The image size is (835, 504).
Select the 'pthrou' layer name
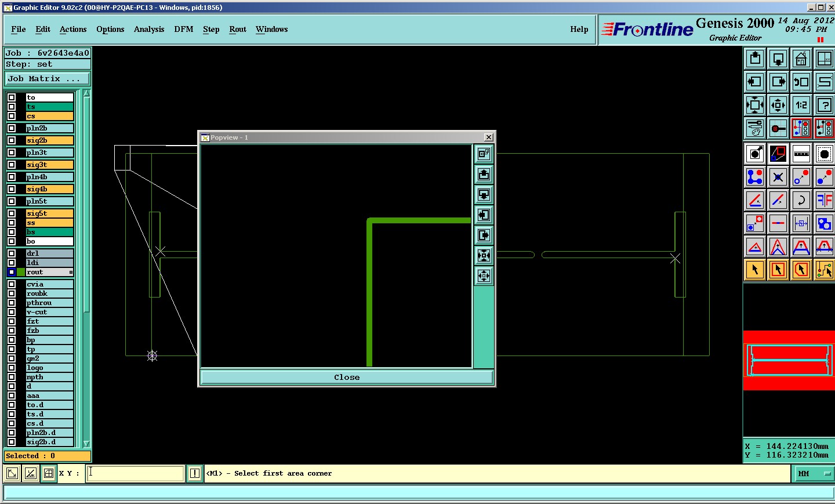(49, 303)
